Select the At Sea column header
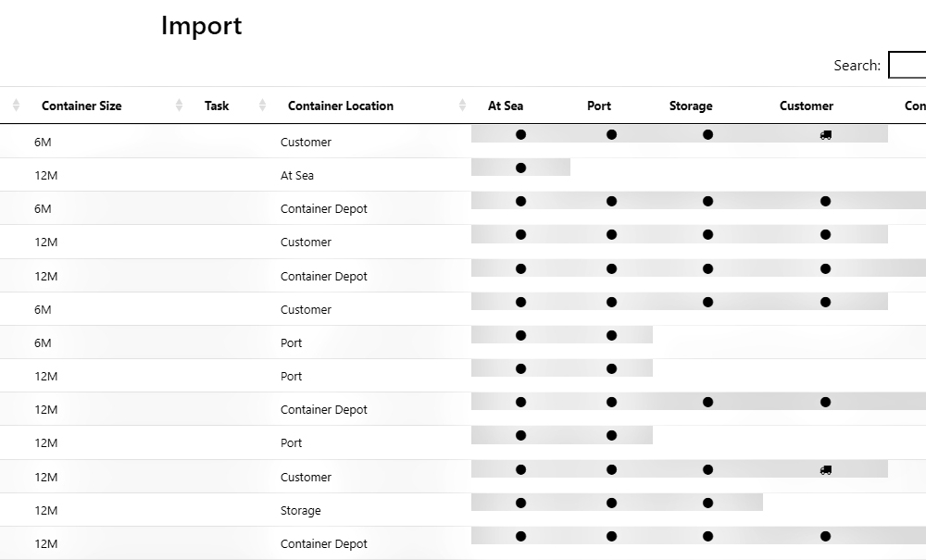926x560 pixels. pyautogui.click(x=506, y=106)
